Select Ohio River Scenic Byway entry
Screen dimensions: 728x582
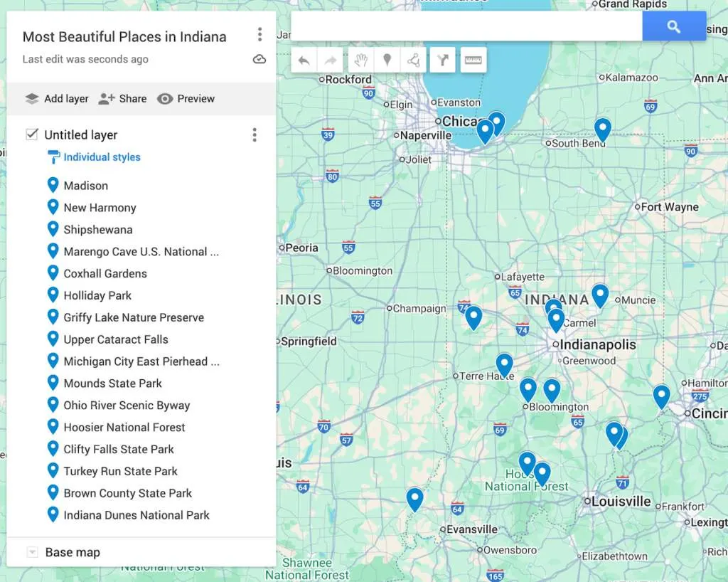pos(127,406)
